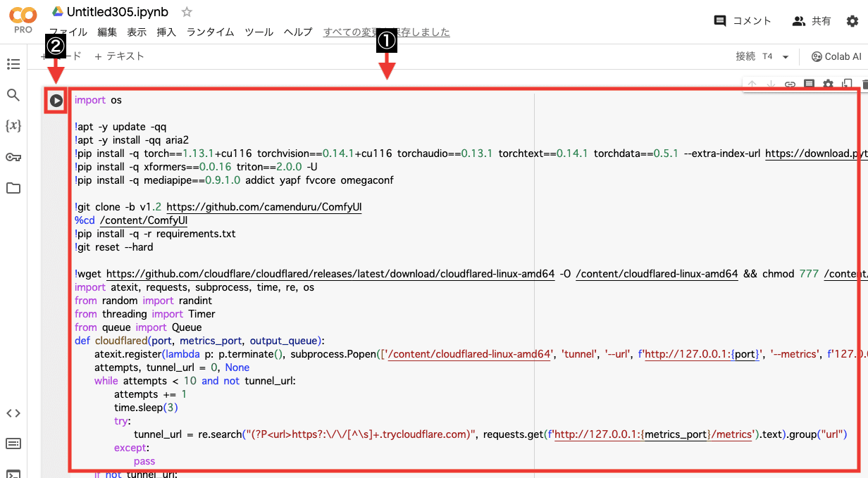
Task: Add a comment to the cell
Action: [x=808, y=84]
